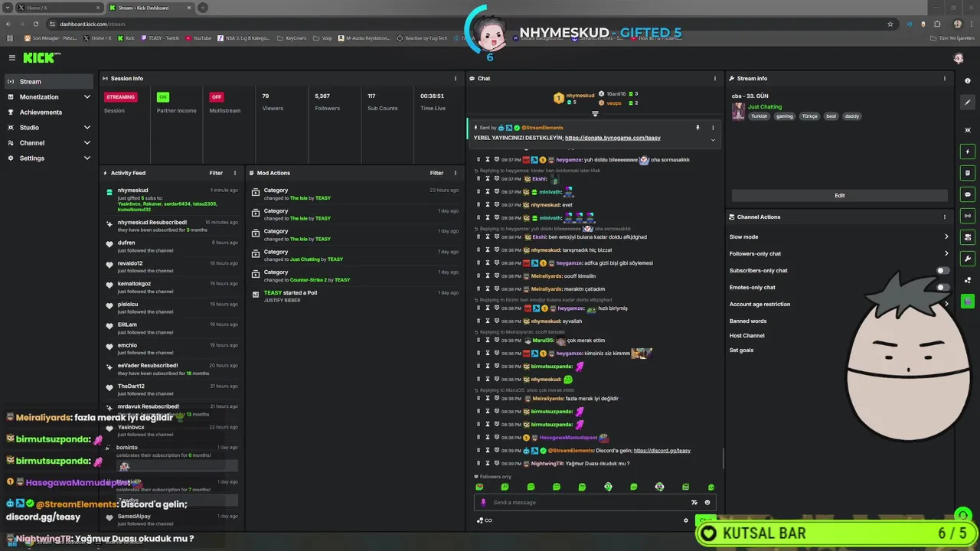Open the chat settings gear

pos(686,520)
